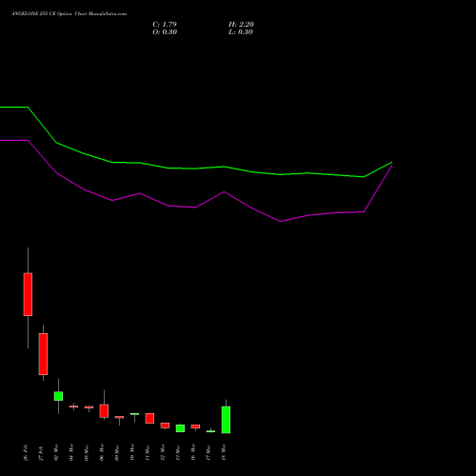Click the purple indicator line on the chart
Image resolution: width=476 pixels, height=476 pixels.
(195, 208)
